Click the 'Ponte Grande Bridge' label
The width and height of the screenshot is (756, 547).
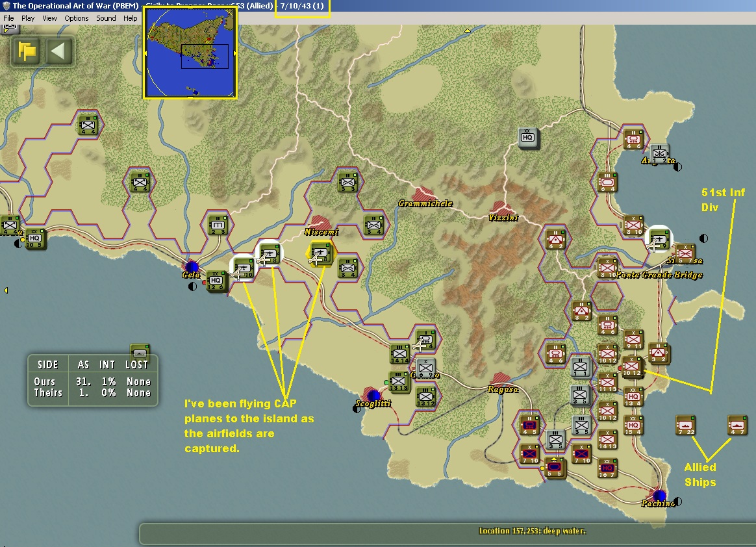pos(659,275)
